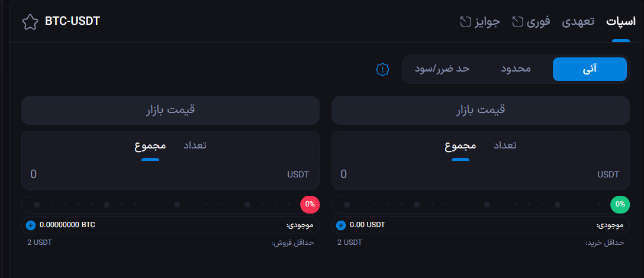
Task: Click the refresh icon beside جوایز tab
Action: (x=466, y=22)
